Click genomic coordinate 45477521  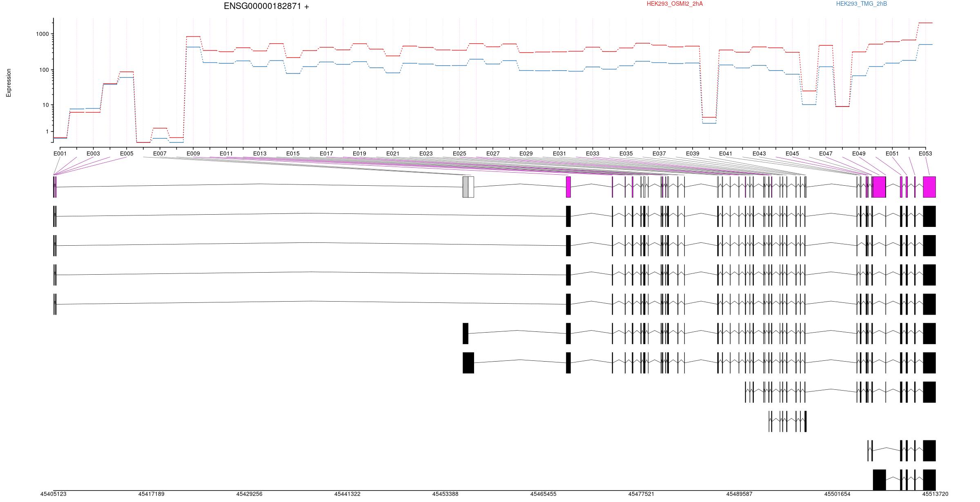click(x=641, y=494)
